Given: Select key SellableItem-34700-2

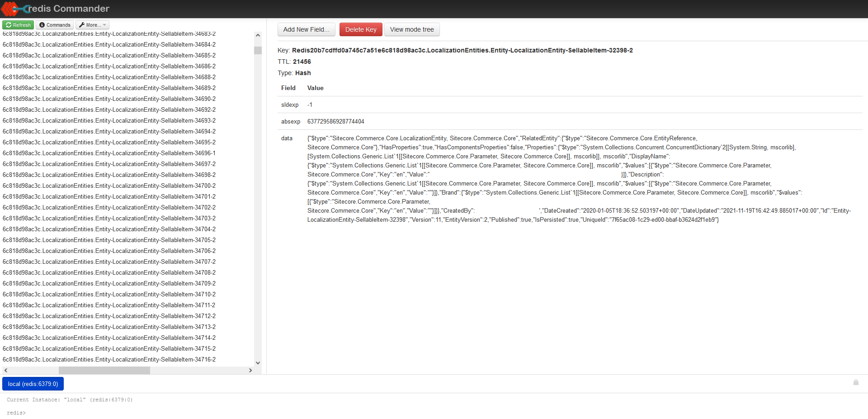Looking at the screenshot, I should (x=109, y=186).
